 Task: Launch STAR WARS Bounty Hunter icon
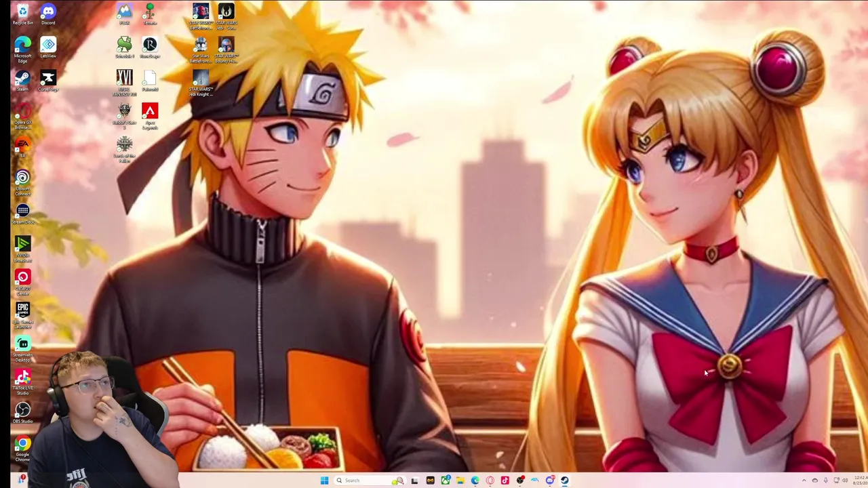pos(226,49)
